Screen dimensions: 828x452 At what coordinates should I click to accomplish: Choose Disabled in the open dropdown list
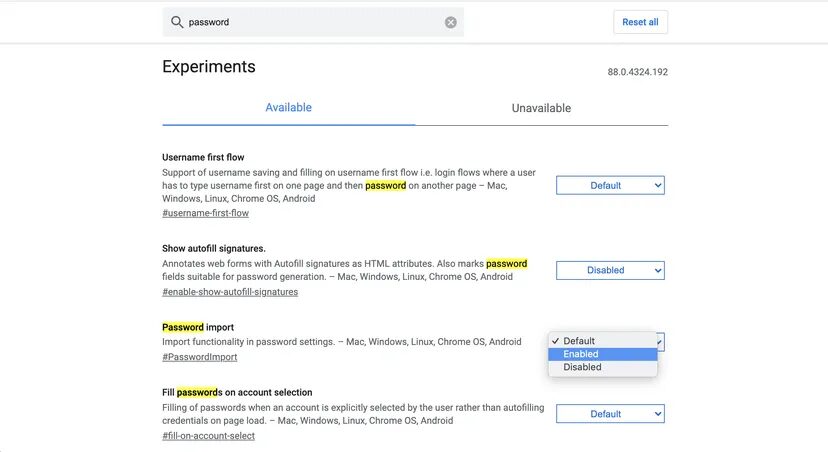(582, 367)
